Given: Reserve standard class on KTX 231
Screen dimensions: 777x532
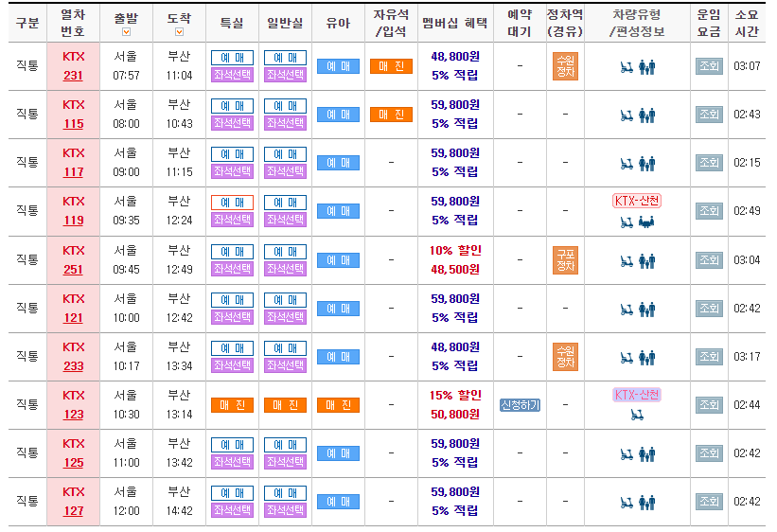Looking at the screenshot, I should point(286,58).
